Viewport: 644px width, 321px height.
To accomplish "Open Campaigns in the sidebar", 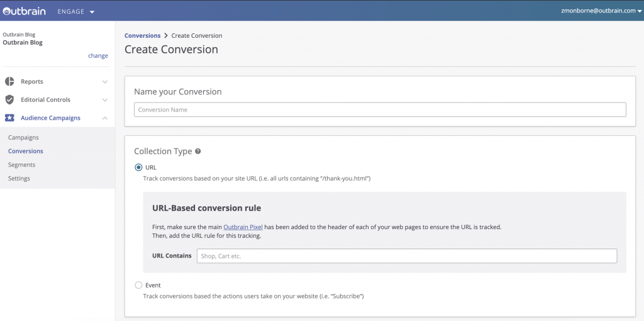I will click(x=23, y=137).
